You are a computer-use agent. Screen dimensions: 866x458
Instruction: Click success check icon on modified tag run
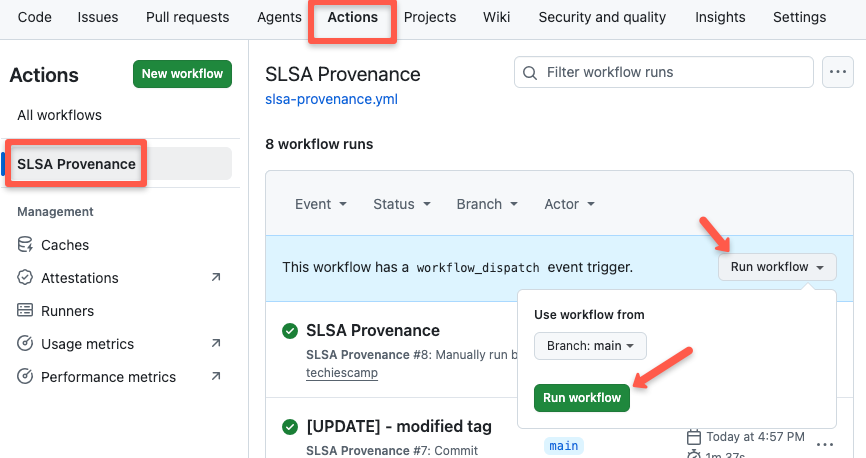coord(290,427)
